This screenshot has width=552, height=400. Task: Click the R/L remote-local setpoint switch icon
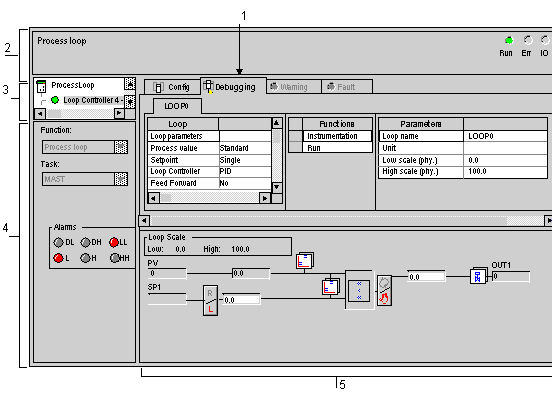coord(210,300)
